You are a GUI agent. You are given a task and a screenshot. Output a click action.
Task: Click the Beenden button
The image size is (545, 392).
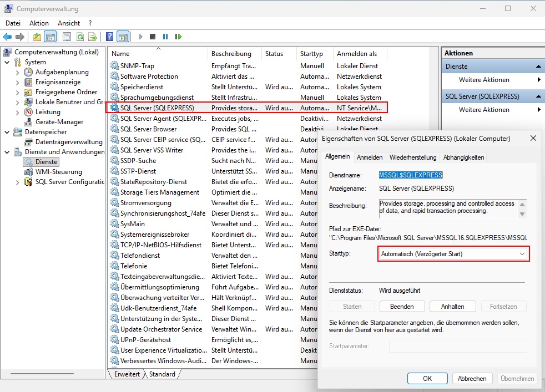(x=402, y=306)
